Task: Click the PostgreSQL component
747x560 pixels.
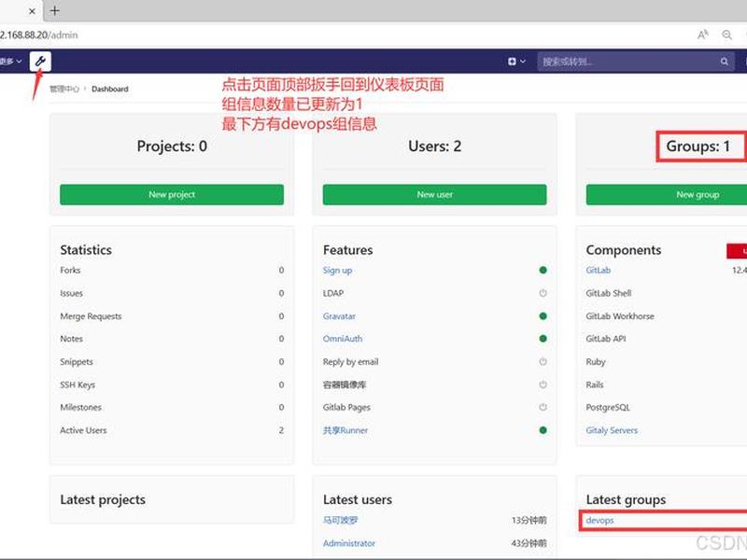Action: [608, 407]
